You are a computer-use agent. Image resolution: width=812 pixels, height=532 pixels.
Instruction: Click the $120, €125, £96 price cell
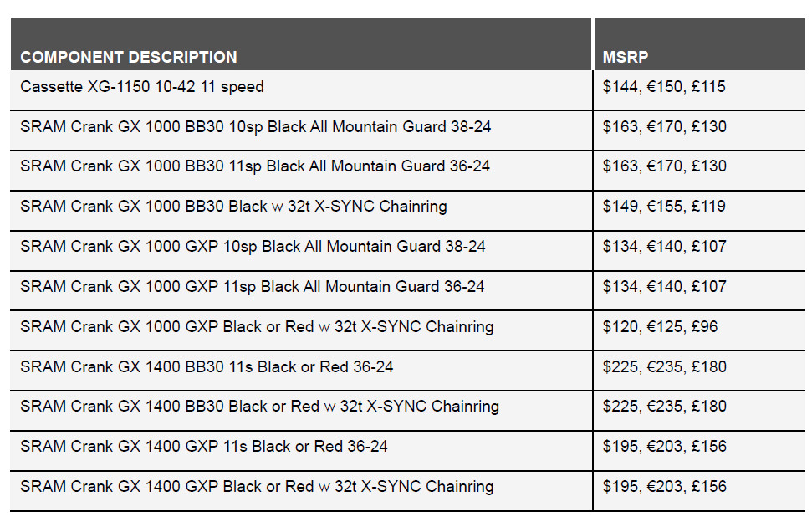coord(660,327)
